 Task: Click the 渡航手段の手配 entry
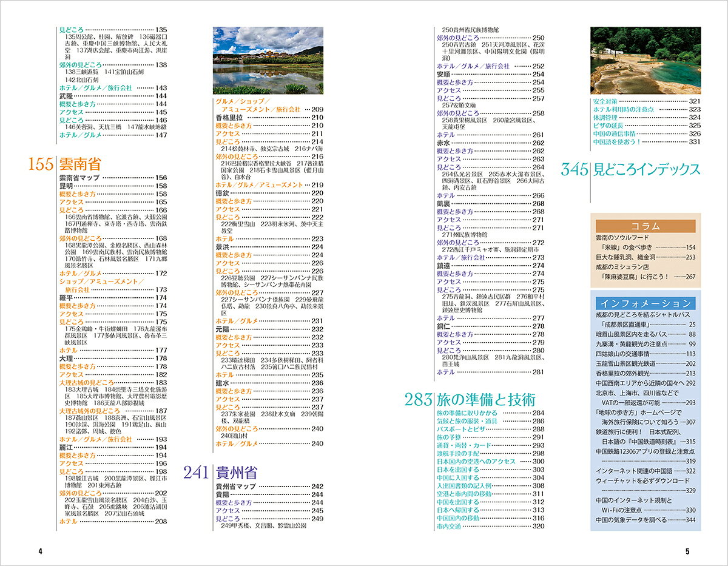coord(491,453)
